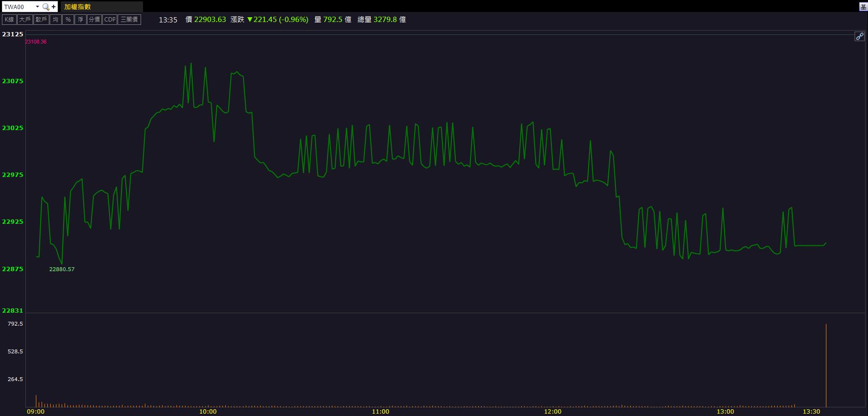
Task: Click the plus add symbol icon
Action: [x=54, y=7]
